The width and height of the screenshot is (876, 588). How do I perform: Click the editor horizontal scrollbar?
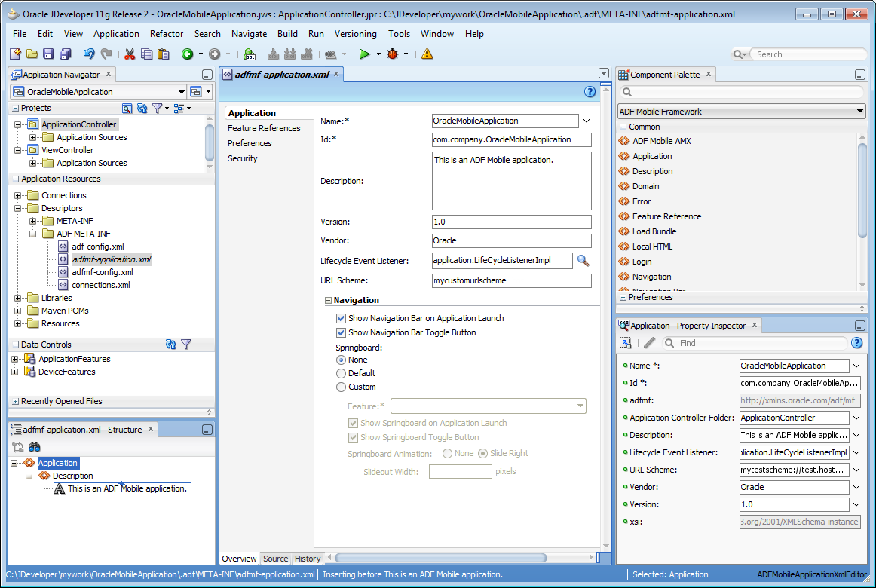(441, 558)
